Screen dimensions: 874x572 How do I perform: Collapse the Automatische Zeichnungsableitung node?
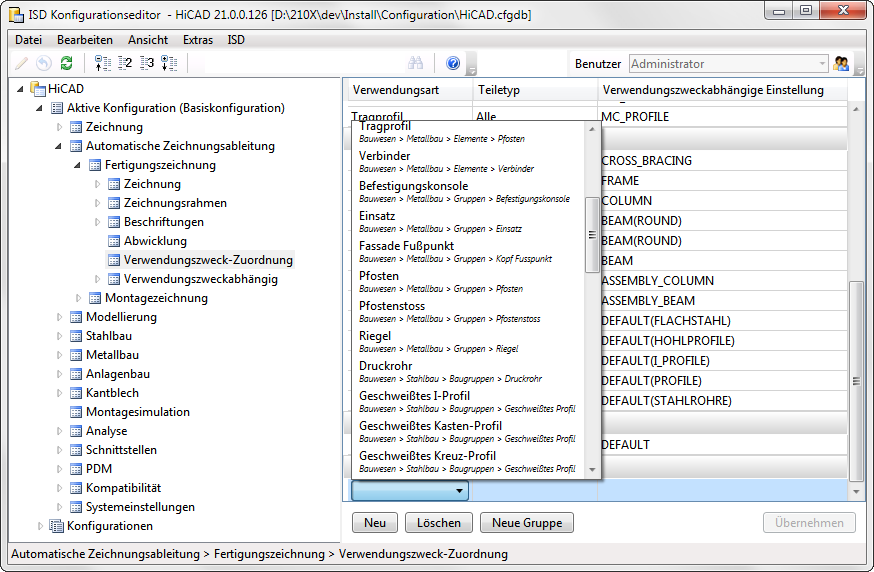click(58, 147)
